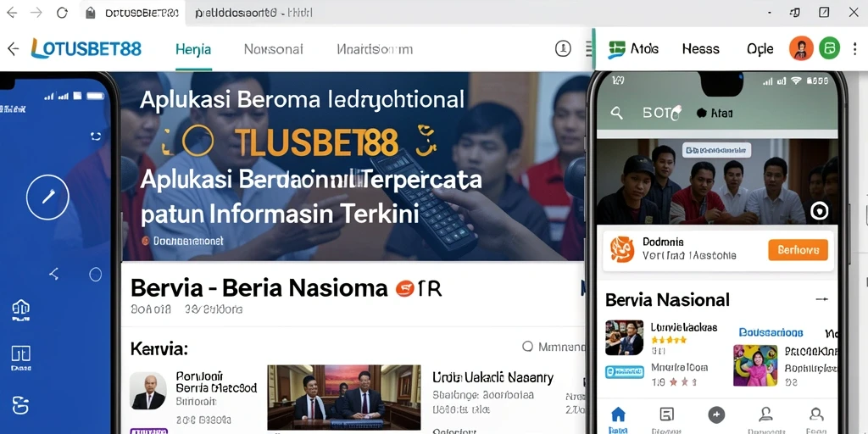This screenshot has height=434, width=868.
Task: Click the green round icon beside avatar
Action: [829, 48]
